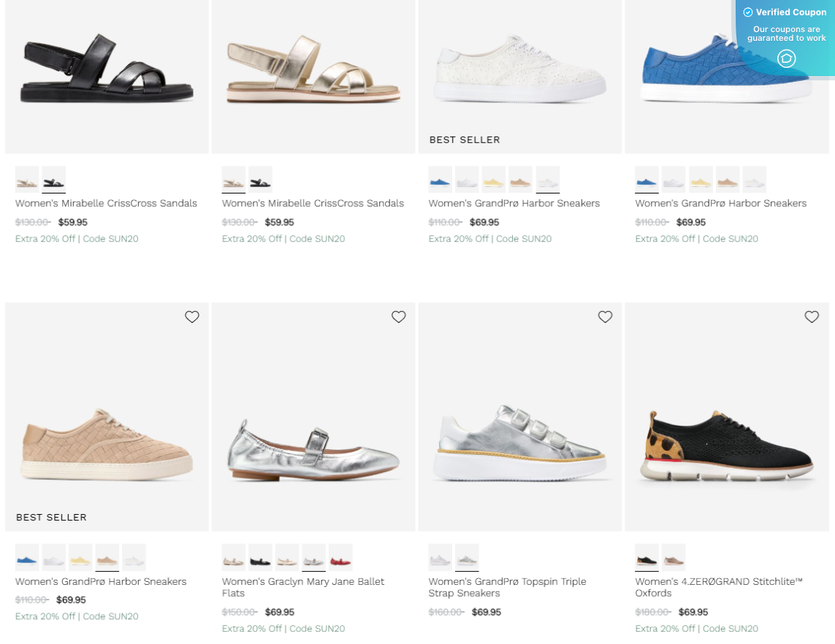Click the wishlist heart above the black knit oxford
Screen dimensions: 835x644
tap(812, 317)
